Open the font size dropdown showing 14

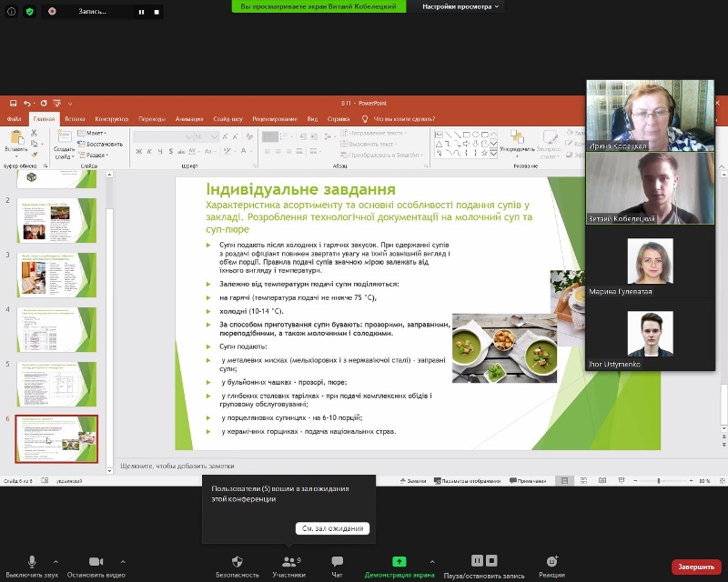[207, 137]
